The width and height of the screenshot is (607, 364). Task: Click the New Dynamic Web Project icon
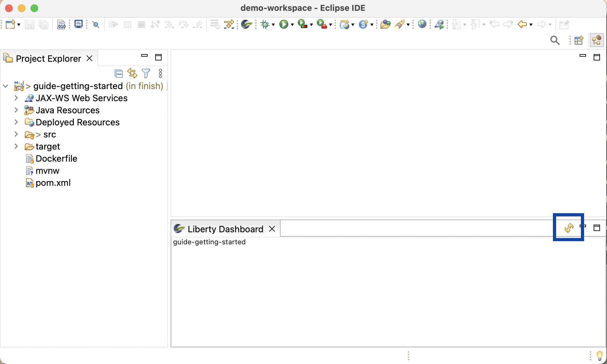(345, 24)
